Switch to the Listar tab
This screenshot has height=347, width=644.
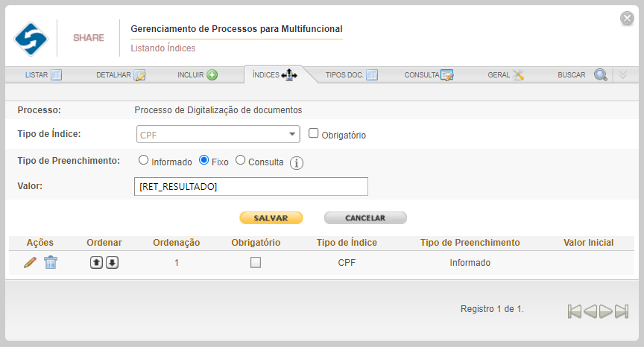43,75
